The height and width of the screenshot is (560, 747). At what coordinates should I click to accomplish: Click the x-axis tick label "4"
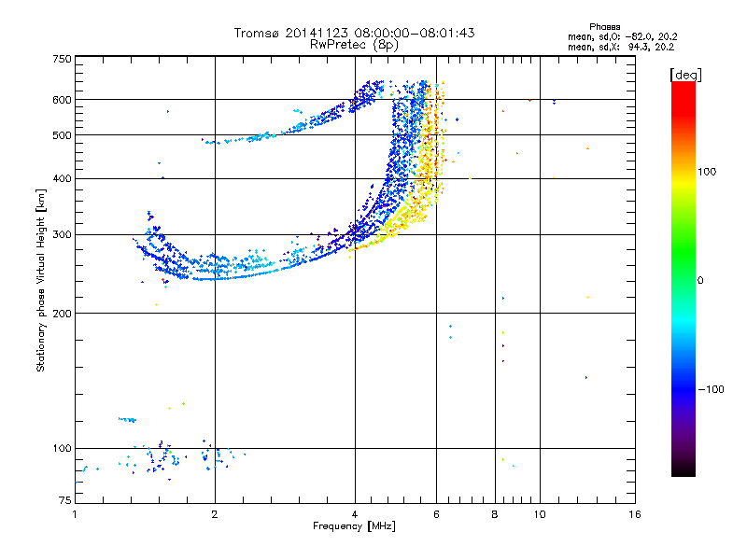355,514
